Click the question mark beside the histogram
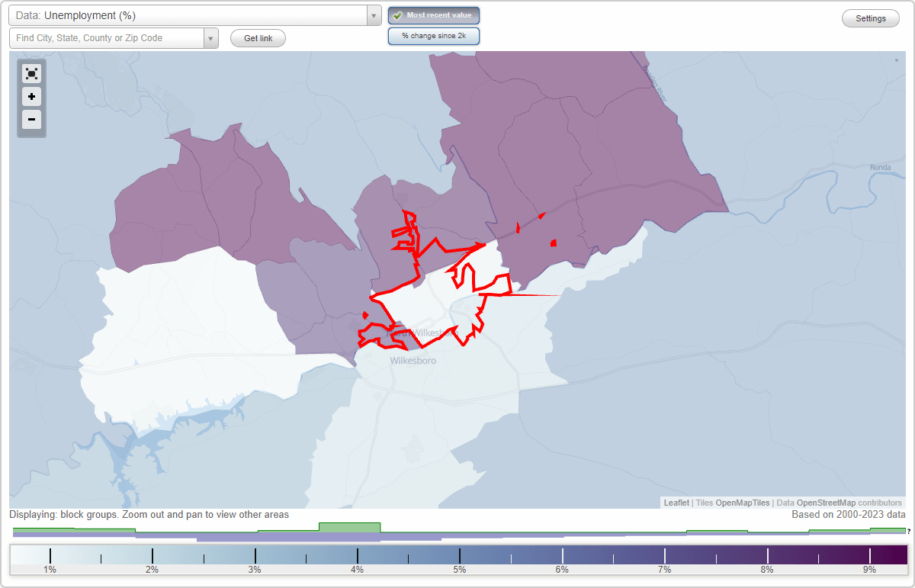The width and height of the screenshot is (915, 588). (x=909, y=531)
